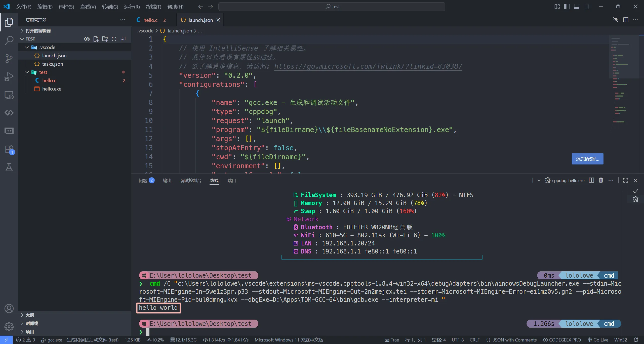The width and height of the screenshot is (644, 344).
Task: Open Run and Debug view
Action: 9,77
